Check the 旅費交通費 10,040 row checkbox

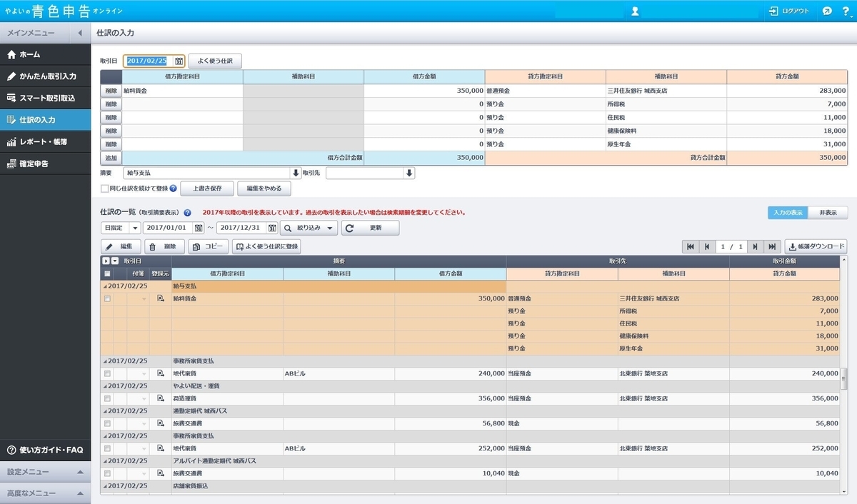(107, 473)
